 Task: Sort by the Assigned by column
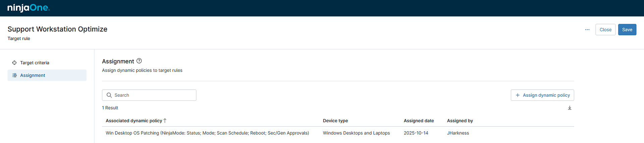point(460,121)
